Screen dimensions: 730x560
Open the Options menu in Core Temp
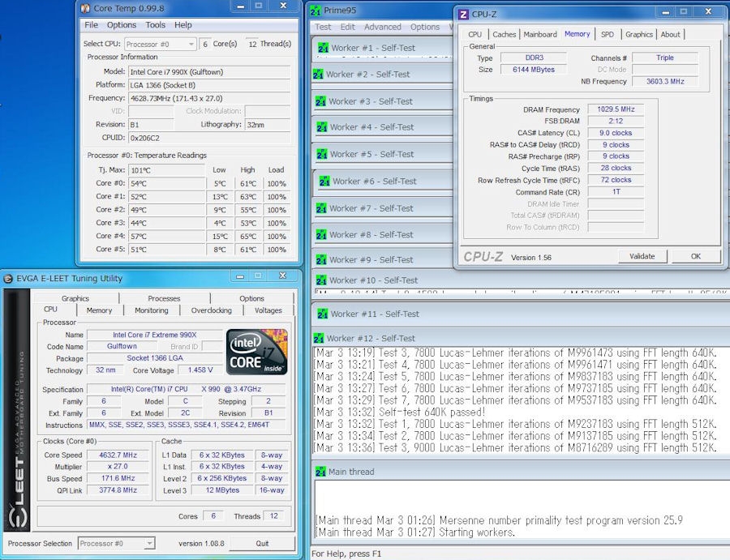[122, 25]
